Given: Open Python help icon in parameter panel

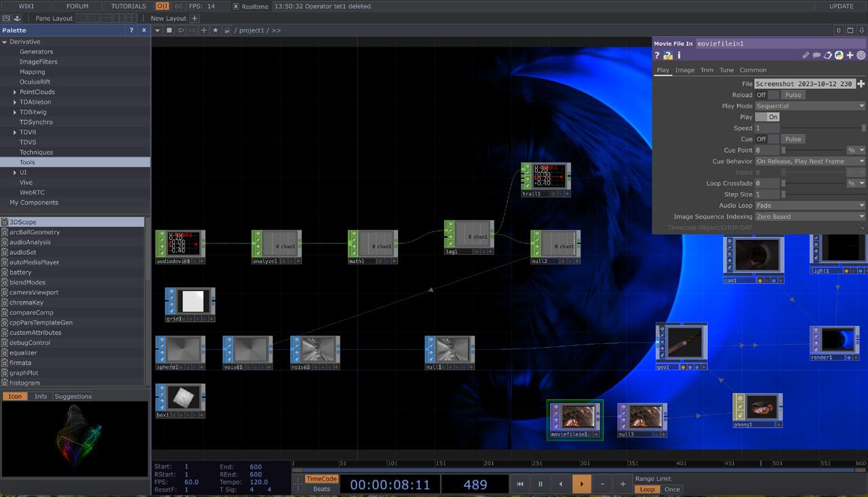Looking at the screenshot, I should pos(668,56).
